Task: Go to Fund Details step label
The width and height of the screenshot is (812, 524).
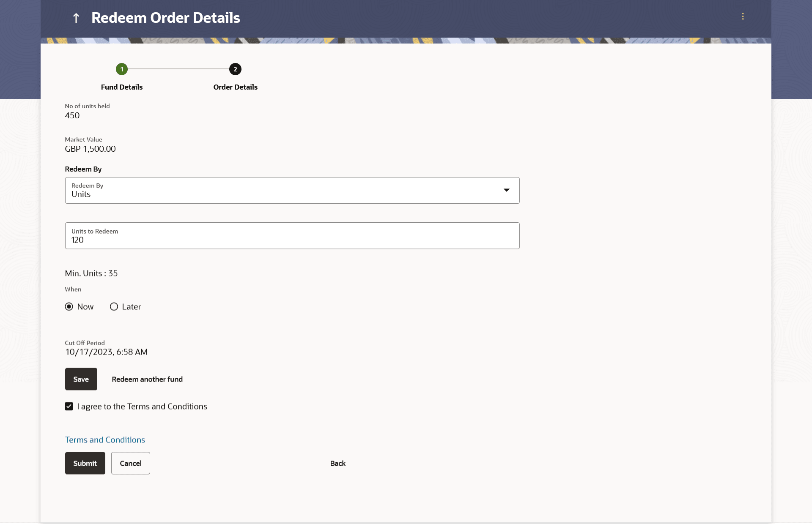Action: pyautogui.click(x=122, y=87)
